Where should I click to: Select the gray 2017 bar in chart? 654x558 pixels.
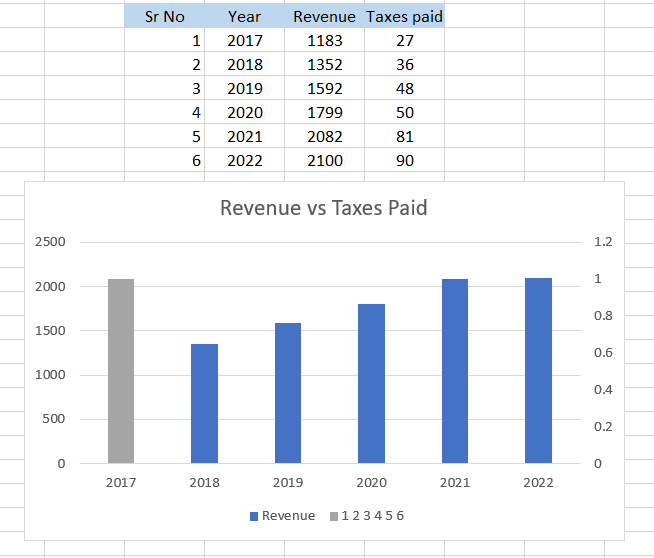pos(121,370)
